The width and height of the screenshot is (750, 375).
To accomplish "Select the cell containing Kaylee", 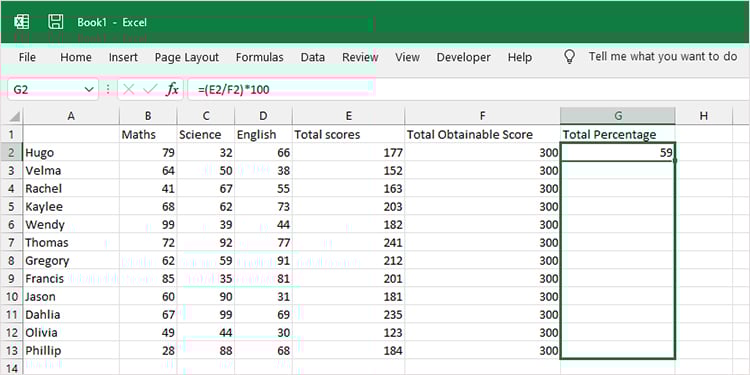I will click(71, 207).
